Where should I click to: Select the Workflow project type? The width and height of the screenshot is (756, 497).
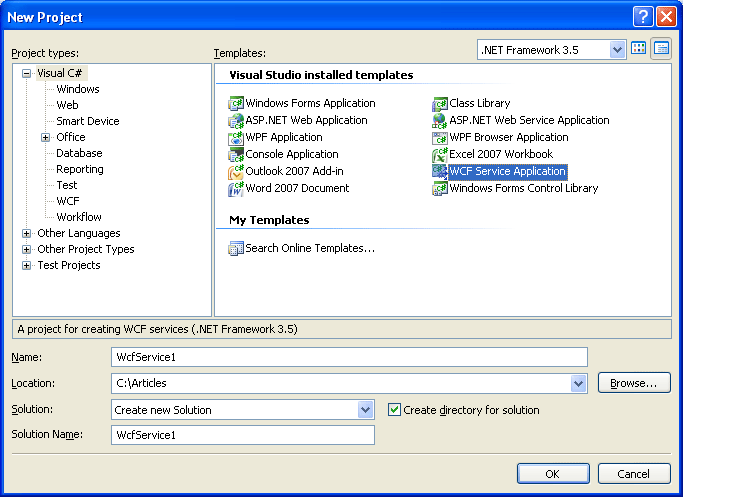tap(79, 217)
